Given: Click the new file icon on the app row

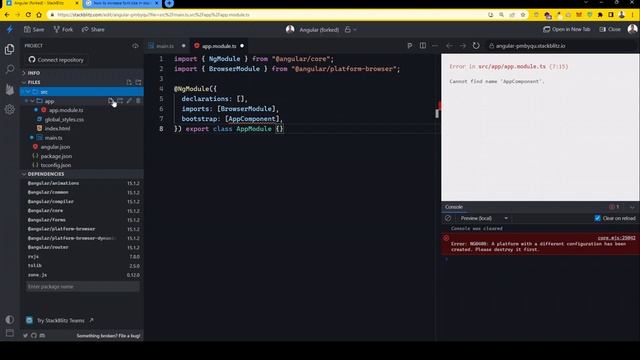Looking at the screenshot, I should point(111,101).
